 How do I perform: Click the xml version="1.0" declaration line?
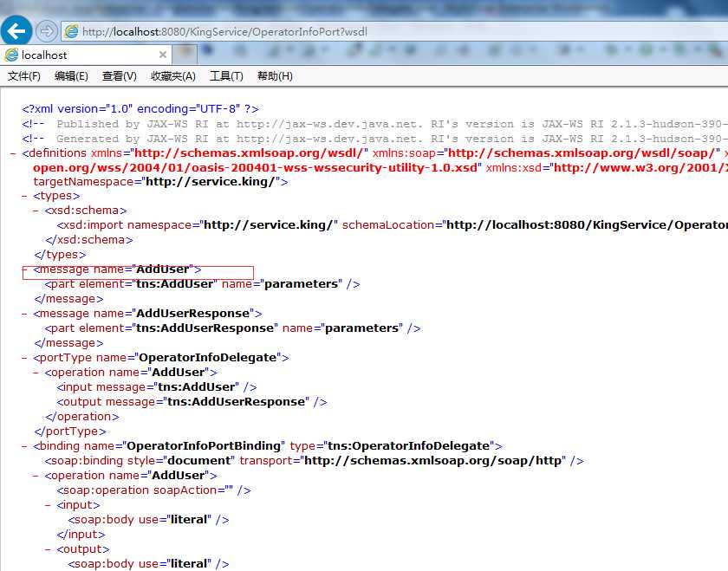click(x=140, y=108)
